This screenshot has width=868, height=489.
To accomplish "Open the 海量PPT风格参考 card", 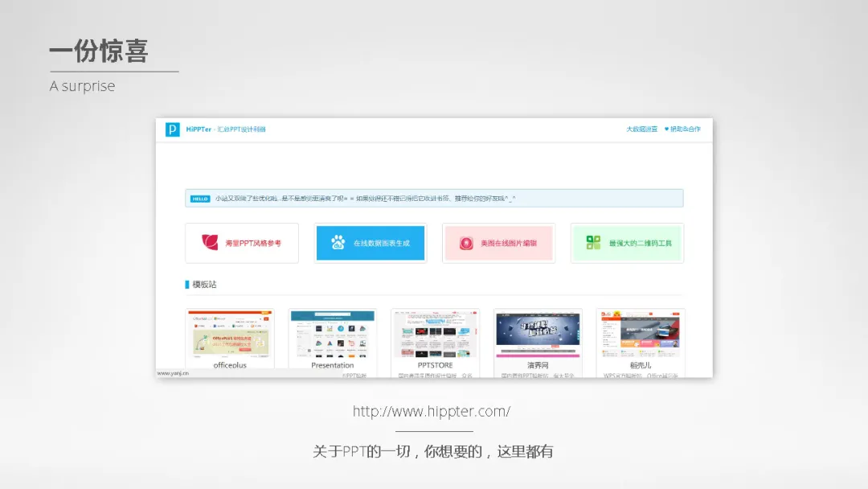I will [x=242, y=243].
